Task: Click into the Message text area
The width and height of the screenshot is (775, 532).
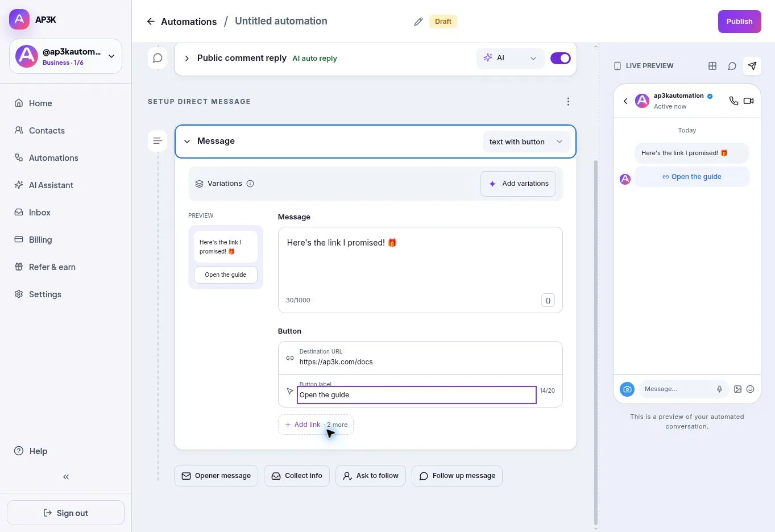Action: click(x=420, y=270)
